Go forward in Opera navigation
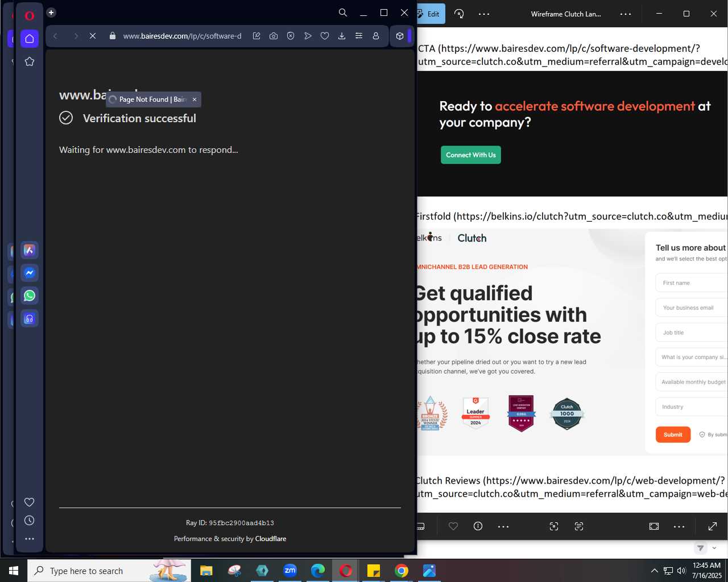728x582 pixels. [76, 36]
